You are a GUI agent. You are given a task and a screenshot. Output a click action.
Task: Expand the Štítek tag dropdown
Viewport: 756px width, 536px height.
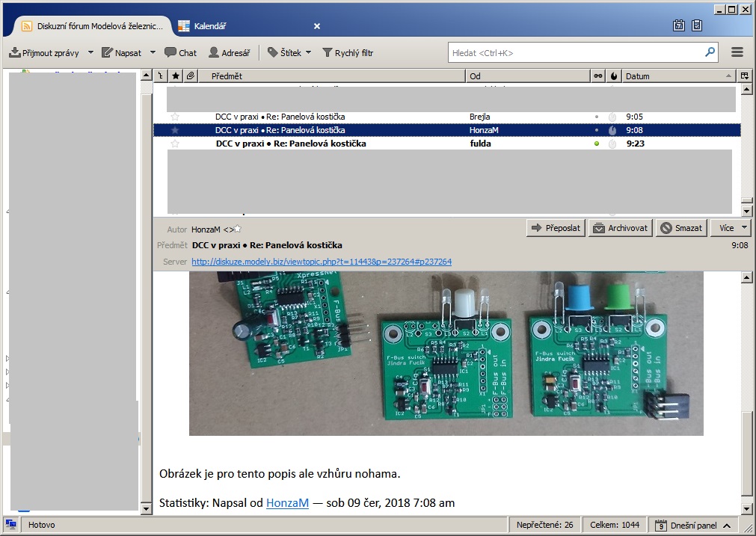point(308,53)
